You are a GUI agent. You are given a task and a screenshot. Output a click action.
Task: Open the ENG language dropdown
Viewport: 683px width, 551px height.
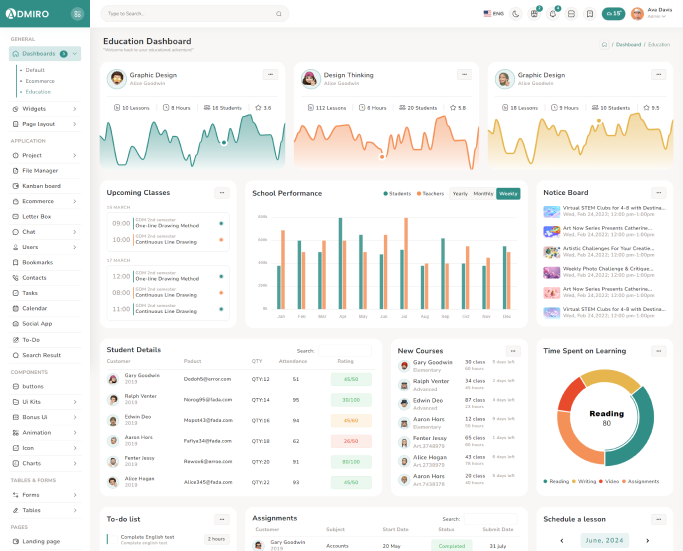tap(494, 14)
